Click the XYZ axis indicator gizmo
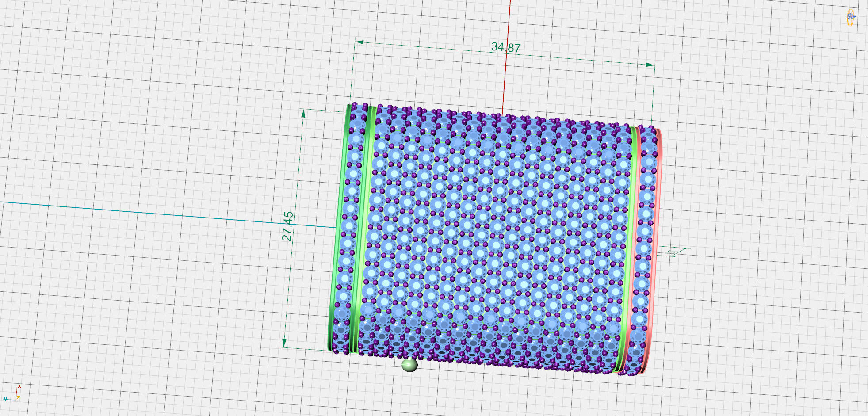868x416 pixels. [x=12, y=393]
